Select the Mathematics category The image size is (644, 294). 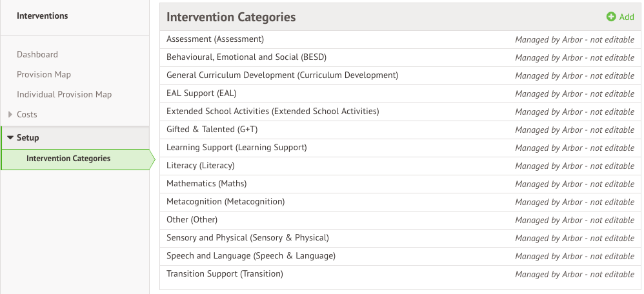point(206,184)
